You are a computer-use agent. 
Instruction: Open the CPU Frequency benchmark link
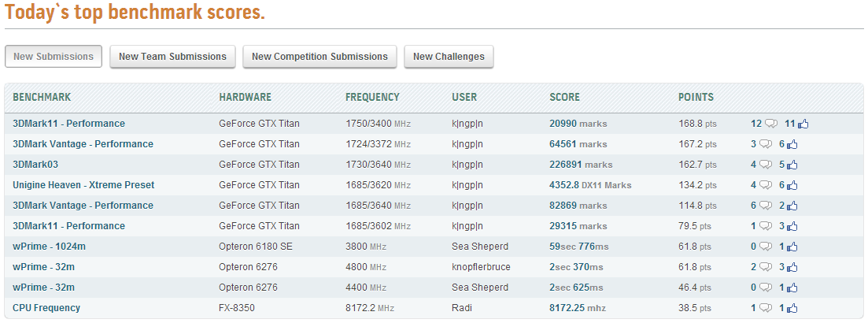(46, 308)
